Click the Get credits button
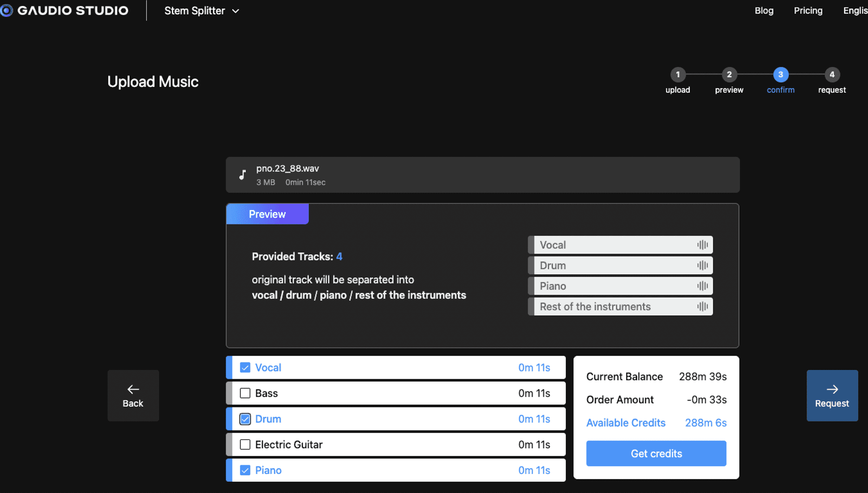This screenshot has width=868, height=493. pyautogui.click(x=656, y=453)
